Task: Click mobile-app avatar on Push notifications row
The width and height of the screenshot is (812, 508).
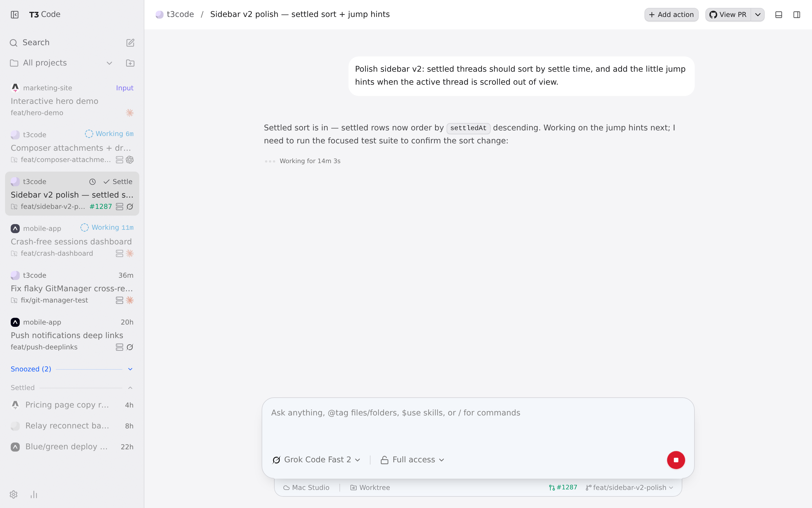Action: point(15,323)
